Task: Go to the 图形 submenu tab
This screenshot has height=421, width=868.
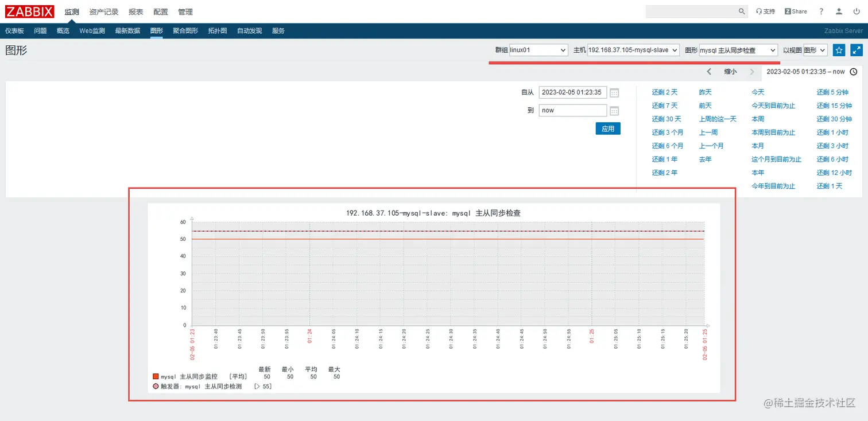Action: pos(157,31)
